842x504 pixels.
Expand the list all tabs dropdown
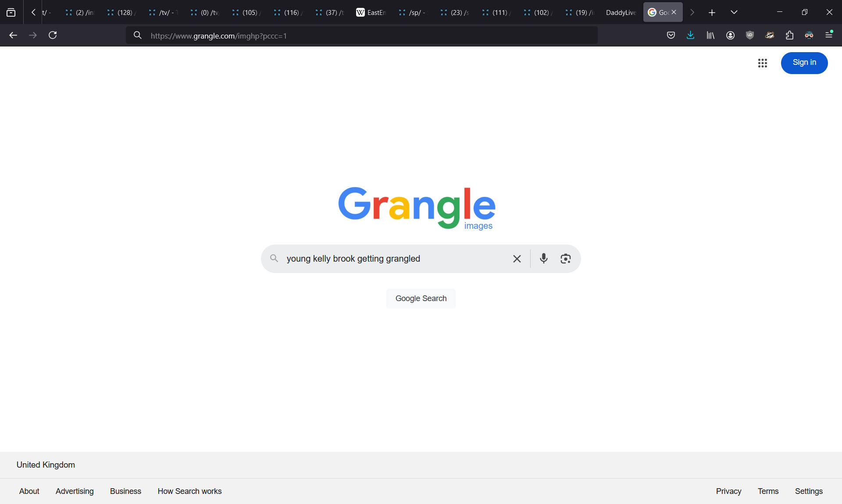tap(734, 12)
